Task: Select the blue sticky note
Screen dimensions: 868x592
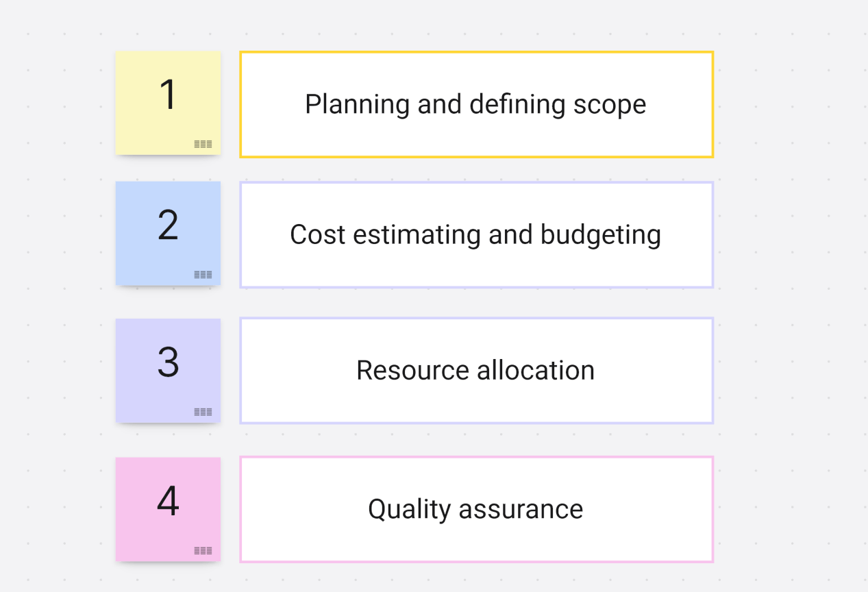Action: 144,257
